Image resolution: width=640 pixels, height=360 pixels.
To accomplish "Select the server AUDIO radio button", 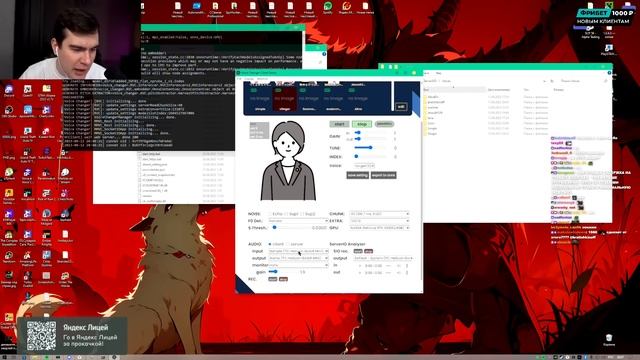I will coord(288,244).
